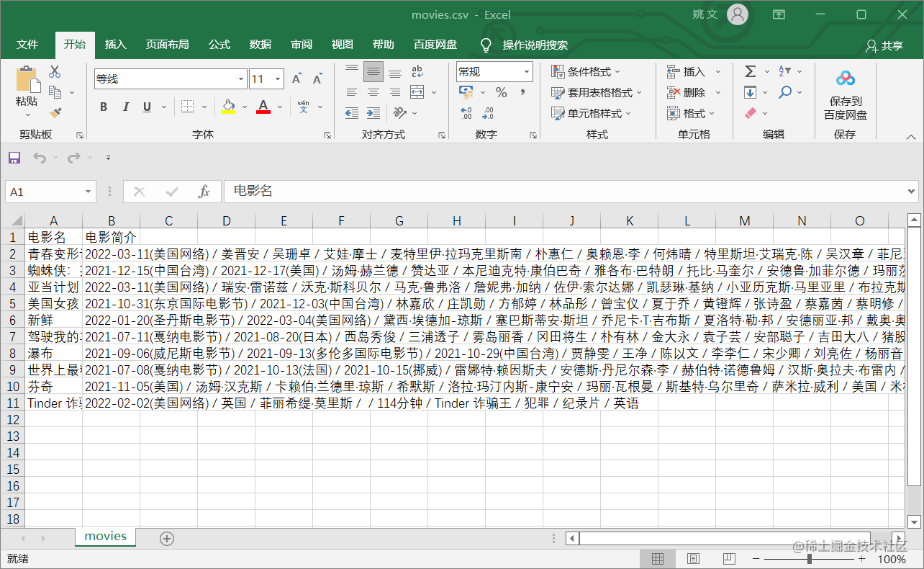Add a new sheet with plus button

click(x=167, y=538)
